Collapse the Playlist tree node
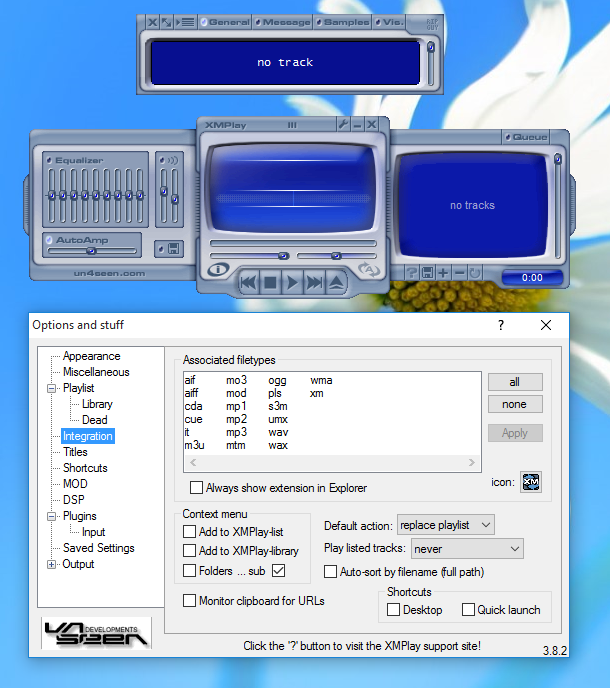Image resolution: width=610 pixels, height=688 pixels. click(51, 388)
